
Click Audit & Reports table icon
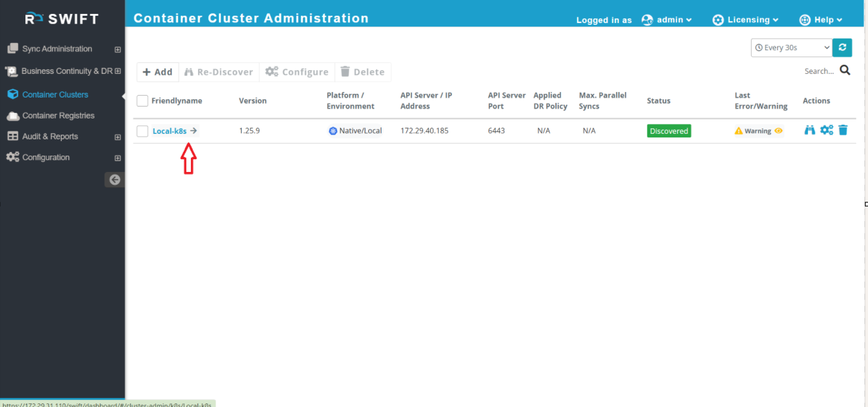coord(13,136)
